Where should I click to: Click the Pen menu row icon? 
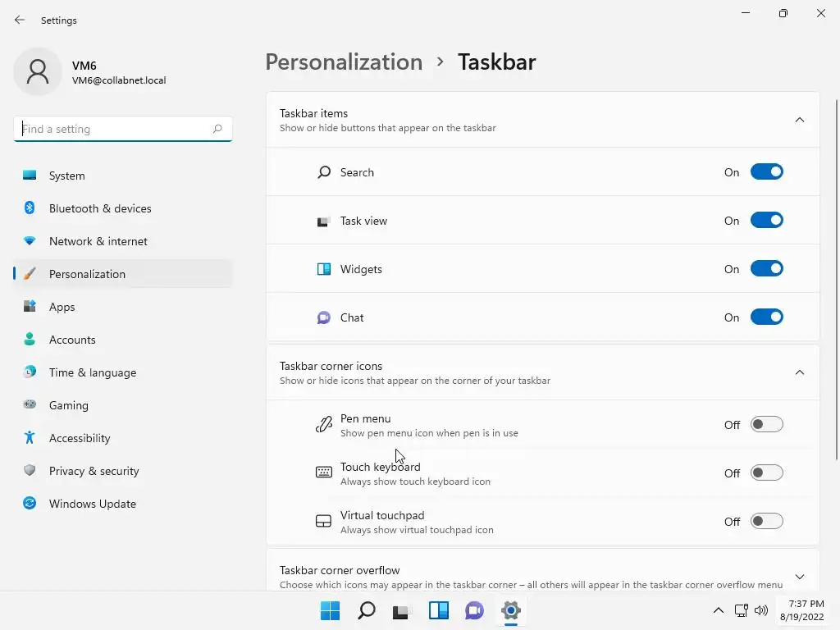(x=323, y=425)
